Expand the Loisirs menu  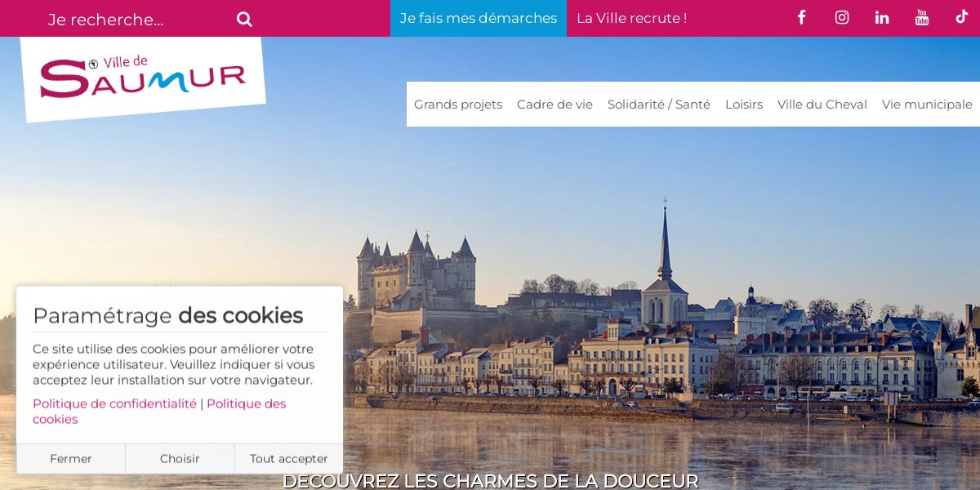point(744,105)
